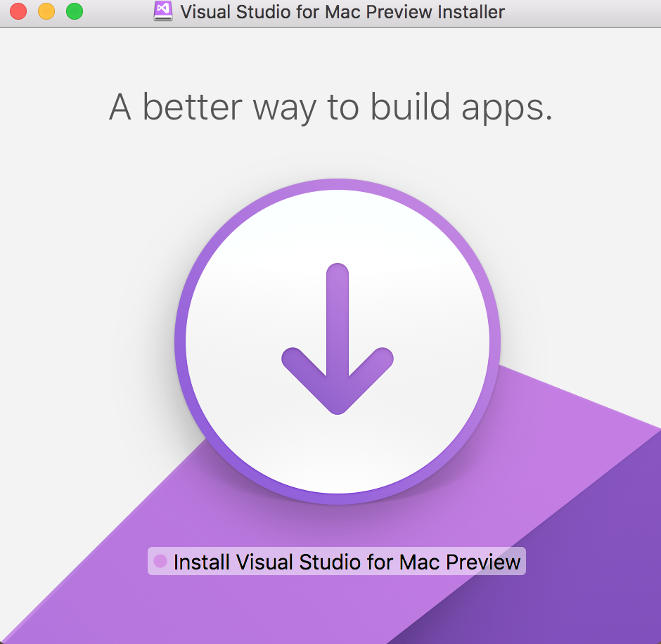
Task: Zoom the window with green button
Action: pos(75,11)
